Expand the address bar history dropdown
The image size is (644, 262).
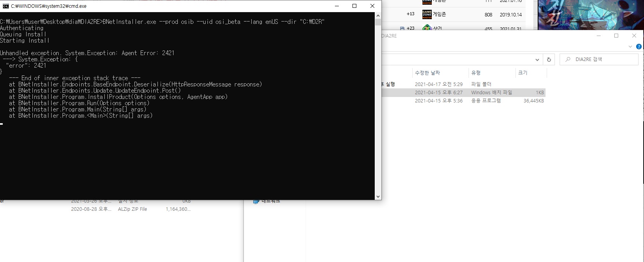[x=537, y=60]
